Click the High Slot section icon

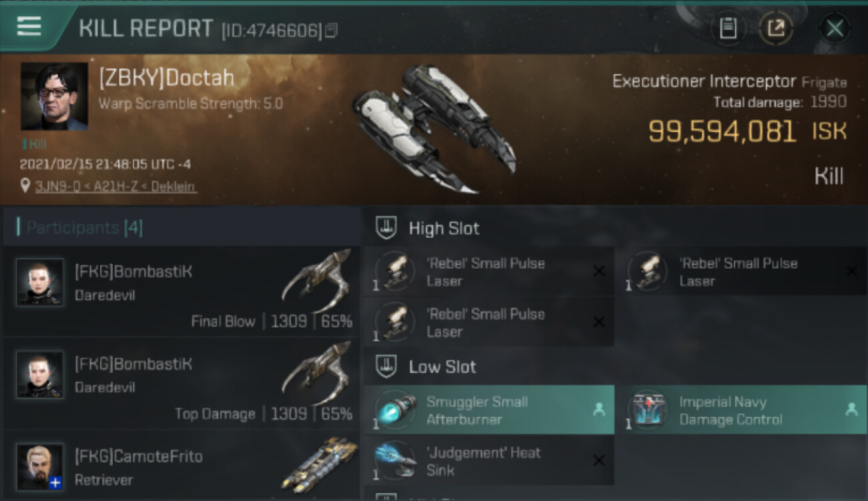(385, 228)
